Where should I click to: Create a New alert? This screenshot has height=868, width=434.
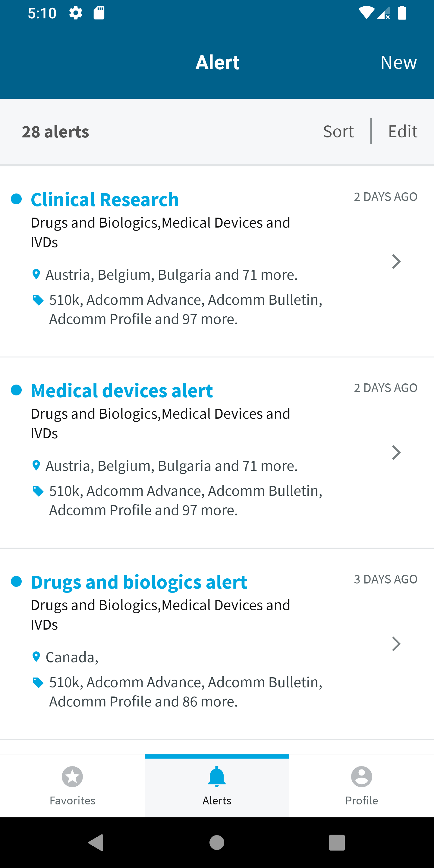tap(399, 62)
